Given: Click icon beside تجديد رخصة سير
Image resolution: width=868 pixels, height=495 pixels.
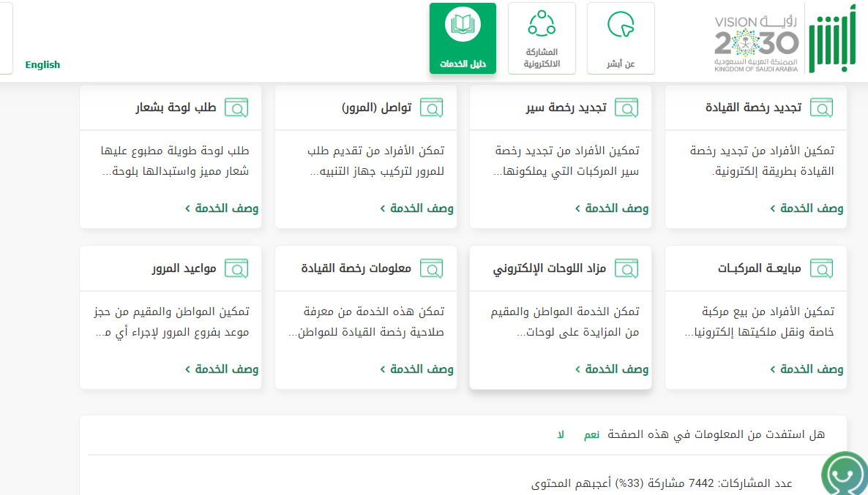Looking at the screenshot, I should (x=626, y=107).
